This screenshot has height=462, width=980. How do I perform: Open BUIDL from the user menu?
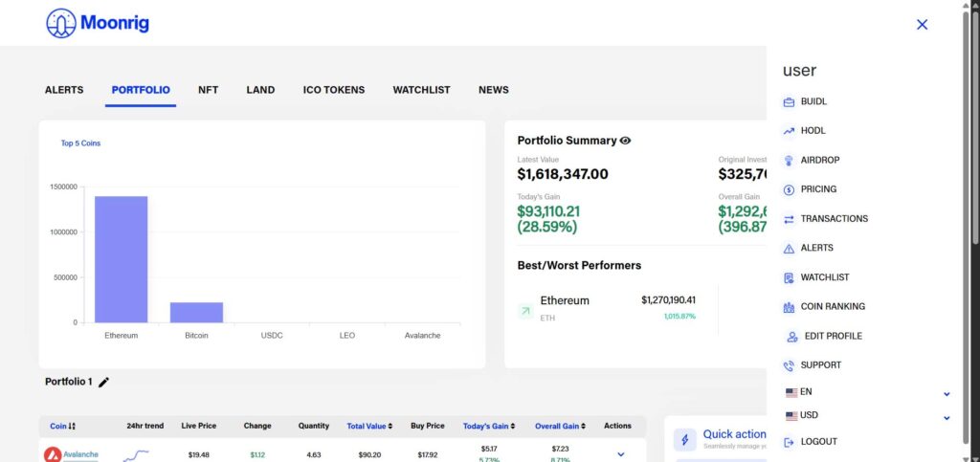point(813,101)
